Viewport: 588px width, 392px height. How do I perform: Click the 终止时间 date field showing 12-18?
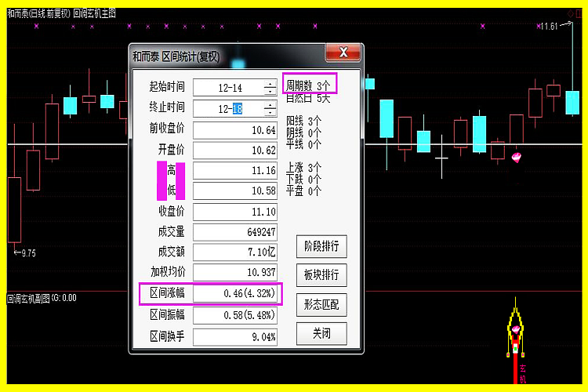point(229,109)
